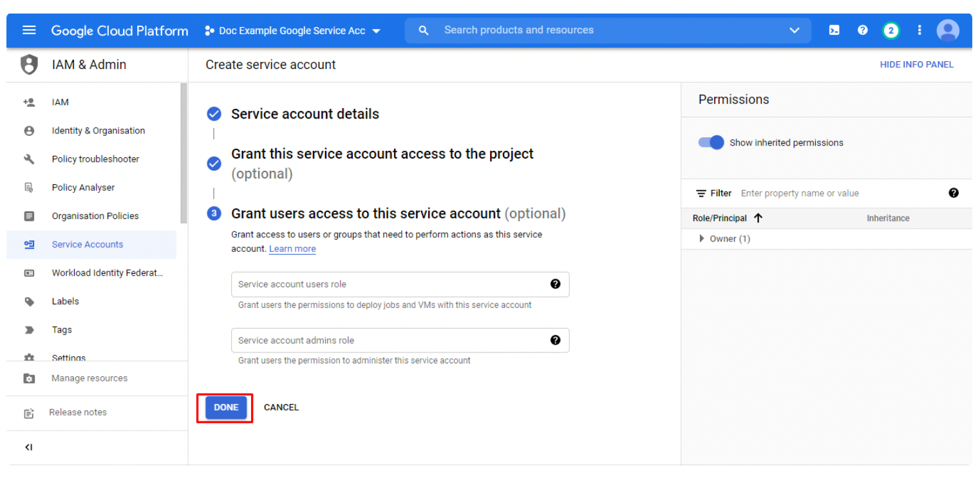Open the three-dot more options menu
Image resolution: width=980 pixels, height=491 pixels.
point(919,30)
